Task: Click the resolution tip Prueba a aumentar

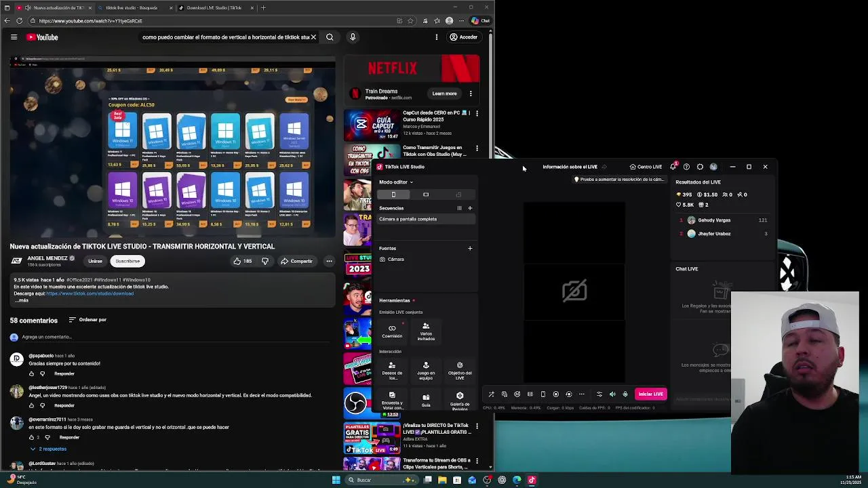Action: (619, 180)
